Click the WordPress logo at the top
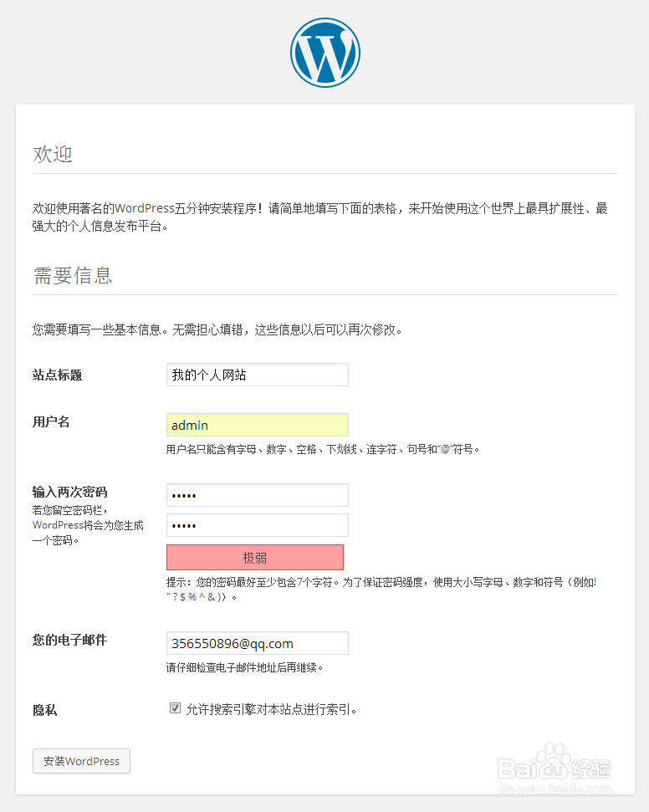 325,53
